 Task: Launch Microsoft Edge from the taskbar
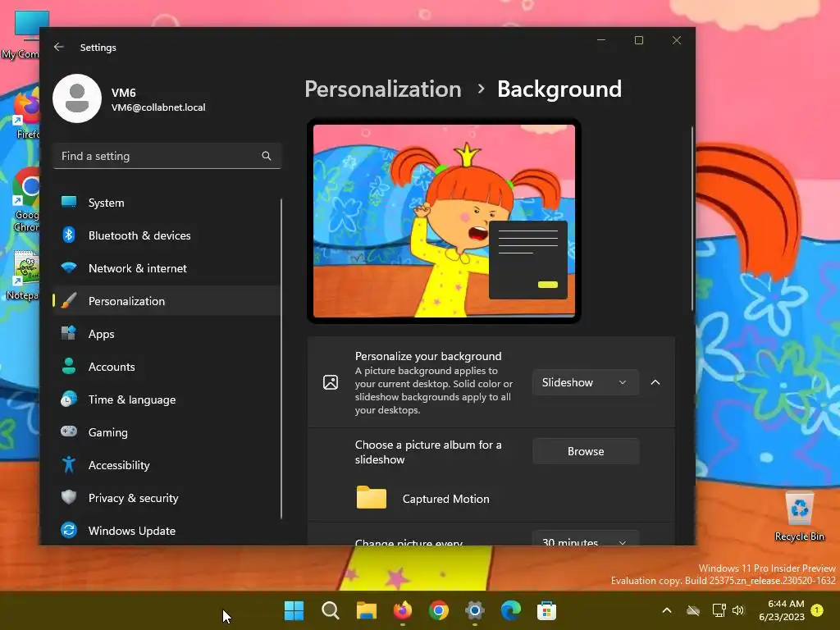point(510,610)
